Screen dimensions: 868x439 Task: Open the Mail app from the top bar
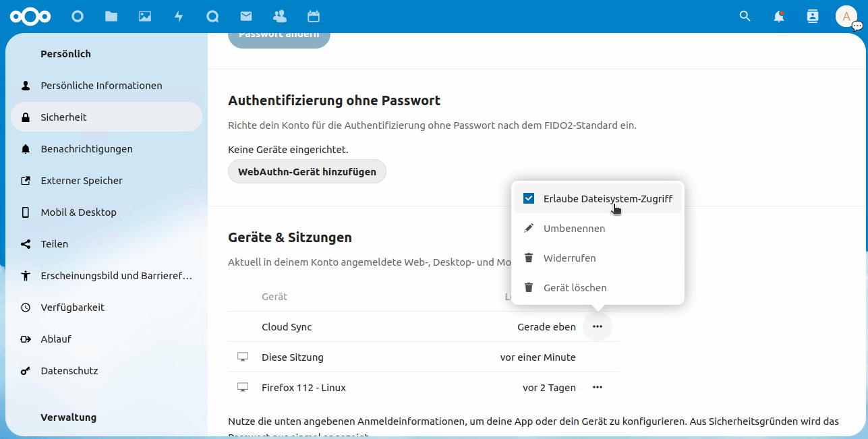tap(246, 16)
